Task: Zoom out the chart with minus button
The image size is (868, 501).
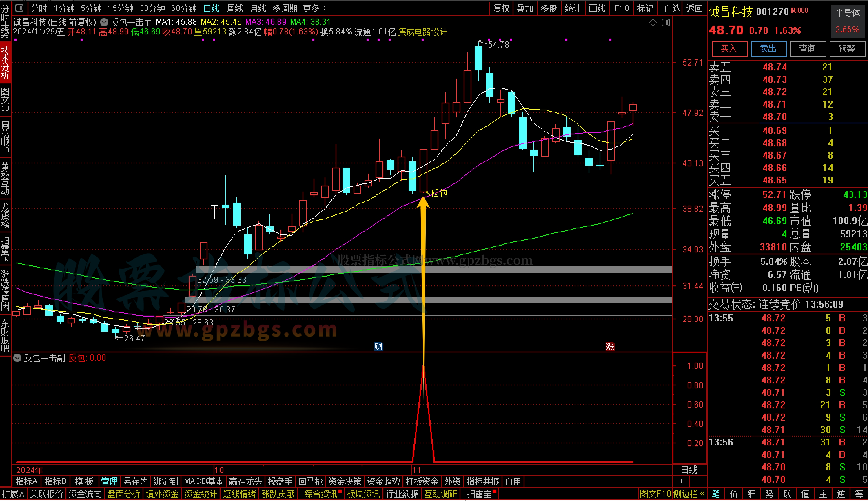Action: coord(698,481)
